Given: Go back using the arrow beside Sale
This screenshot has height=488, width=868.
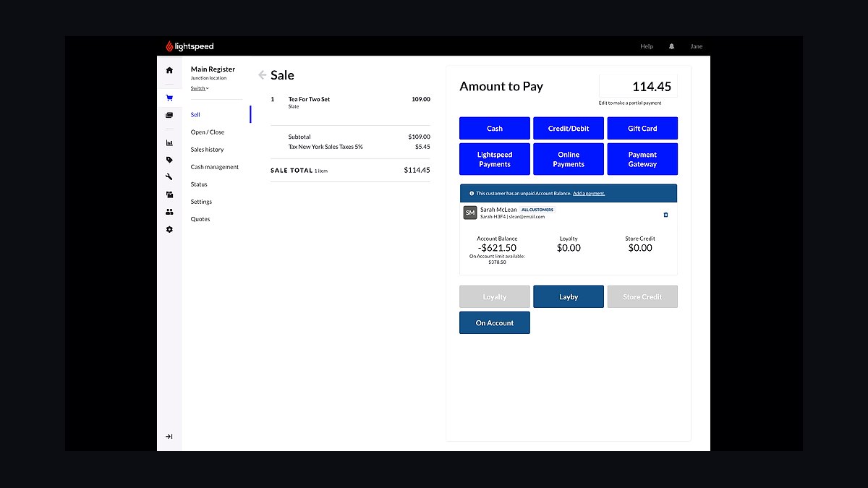Looking at the screenshot, I should 262,75.
